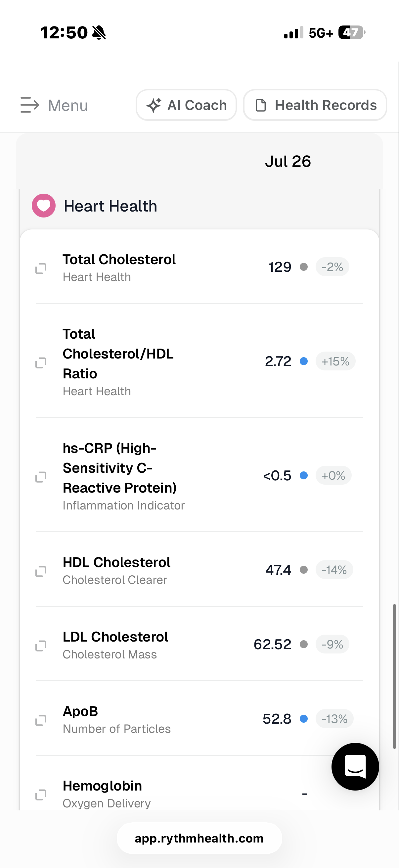Tap the Health Records document icon

(x=261, y=105)
